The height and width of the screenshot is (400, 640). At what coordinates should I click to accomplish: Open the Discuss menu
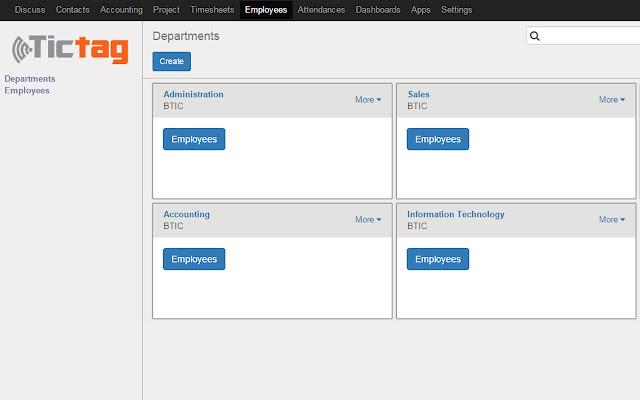(x=30, y=9)
